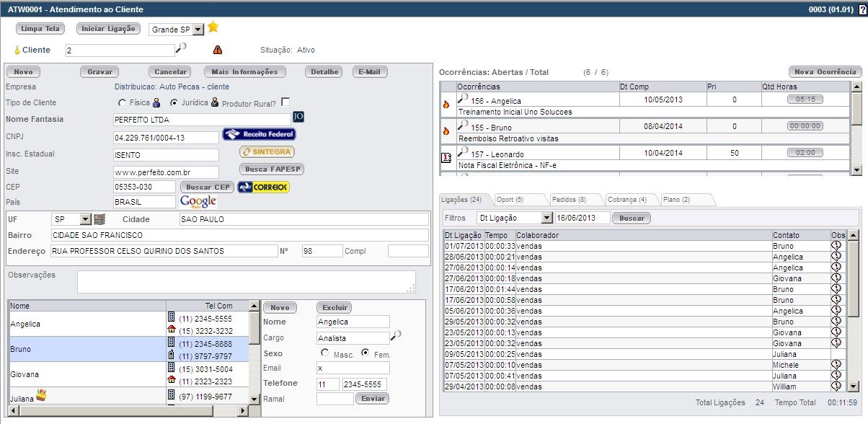Click the magnifier beside Cargo field

396,335
